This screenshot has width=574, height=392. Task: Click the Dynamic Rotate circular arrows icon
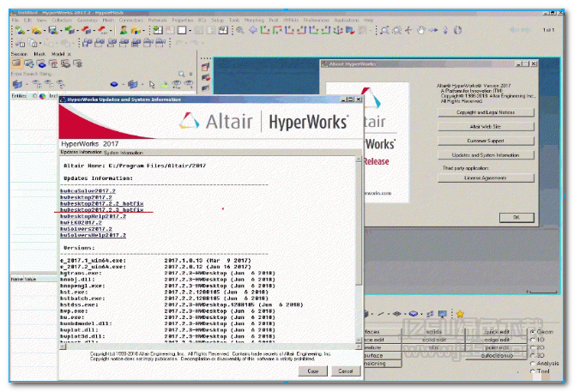[x=457, y=30]
